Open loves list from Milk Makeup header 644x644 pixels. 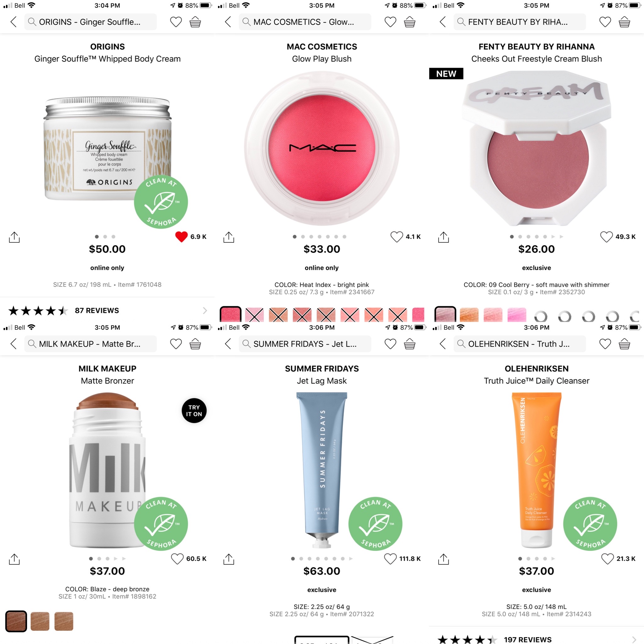[176, 344]
